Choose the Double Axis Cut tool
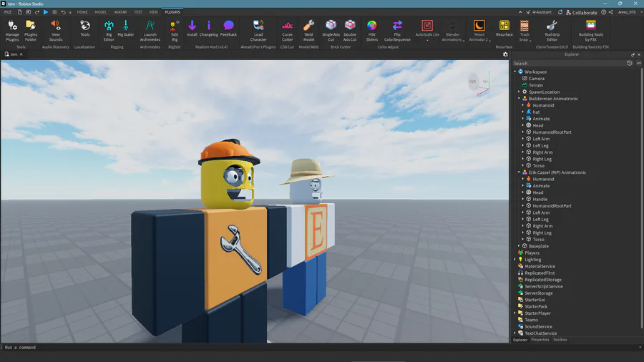Screen dimensions: 644x362 pos(350,31)
